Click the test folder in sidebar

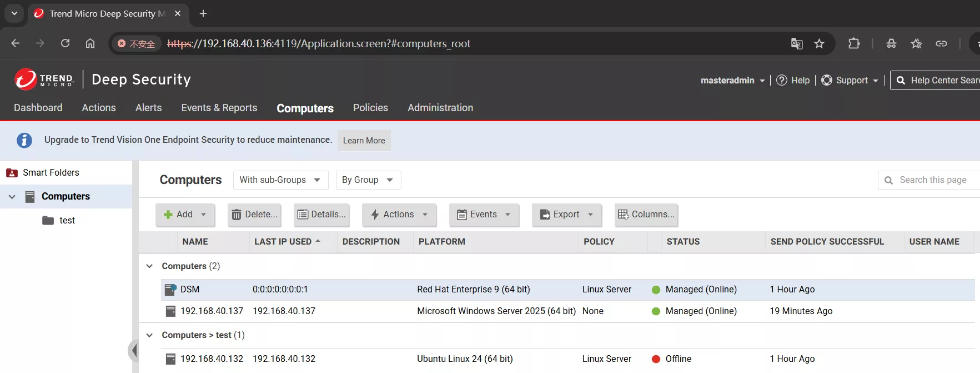tap(67, 221)
